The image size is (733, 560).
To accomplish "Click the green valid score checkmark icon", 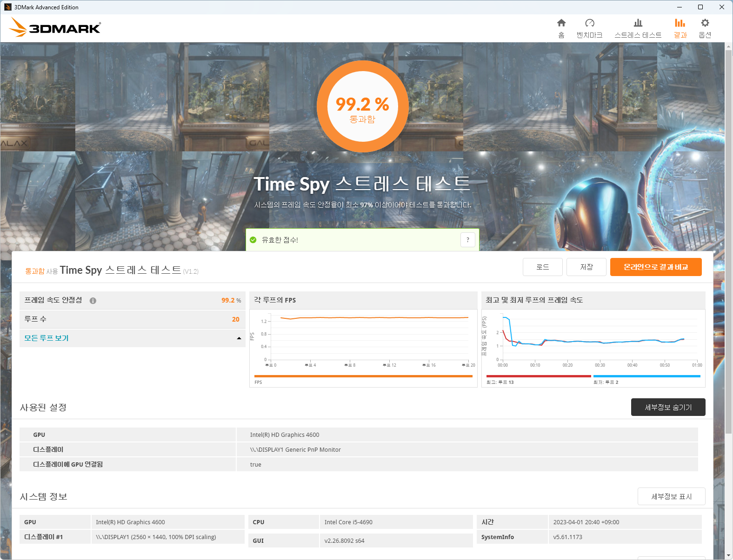I will (253, 240).
